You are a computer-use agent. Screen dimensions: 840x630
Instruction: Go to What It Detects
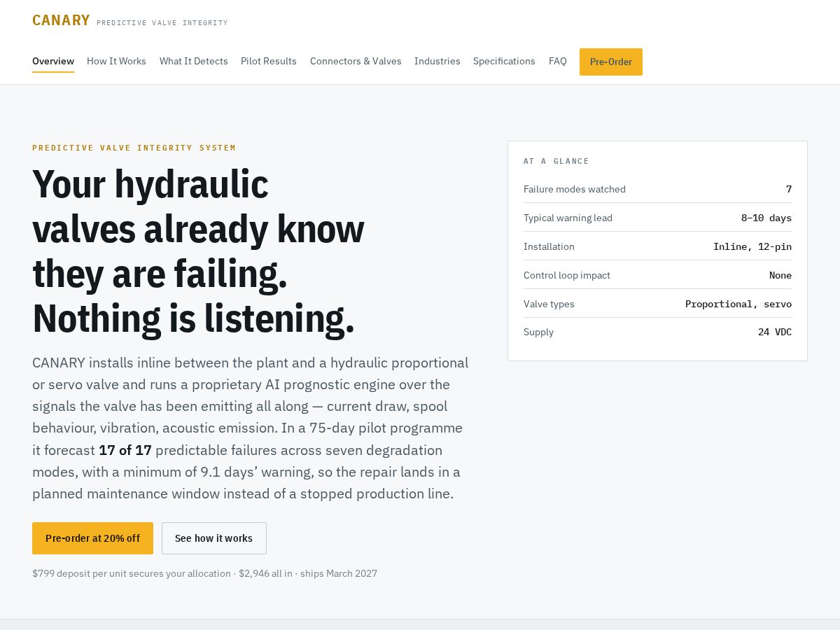pyautogui.click(x=194, y=62)
